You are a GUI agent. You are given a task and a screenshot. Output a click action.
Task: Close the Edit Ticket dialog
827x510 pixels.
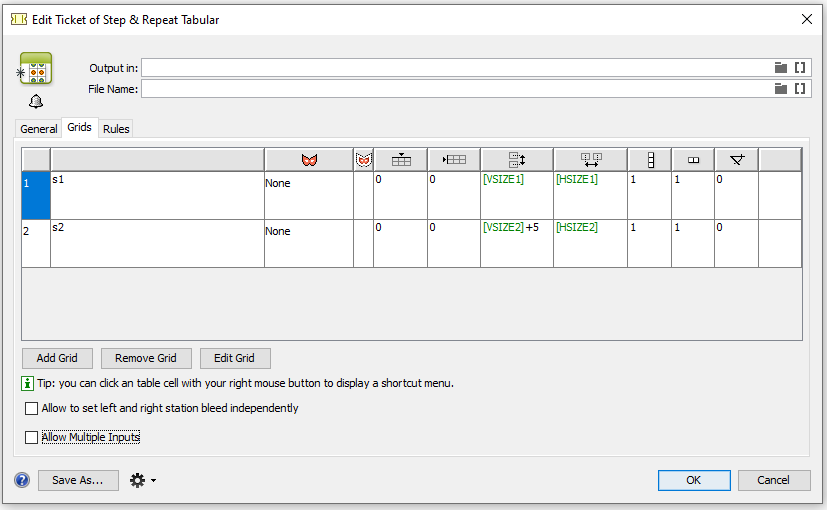tap(806, 20)
